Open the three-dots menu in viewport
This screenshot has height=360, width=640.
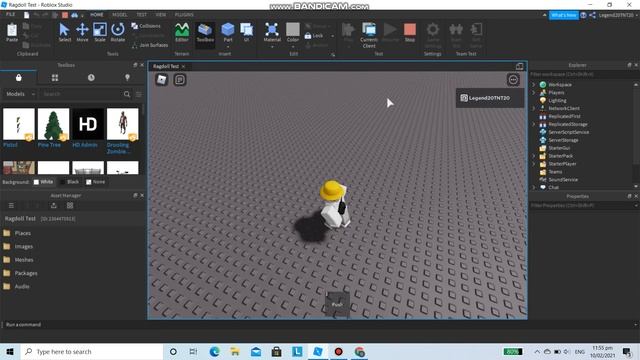(513, 80)
